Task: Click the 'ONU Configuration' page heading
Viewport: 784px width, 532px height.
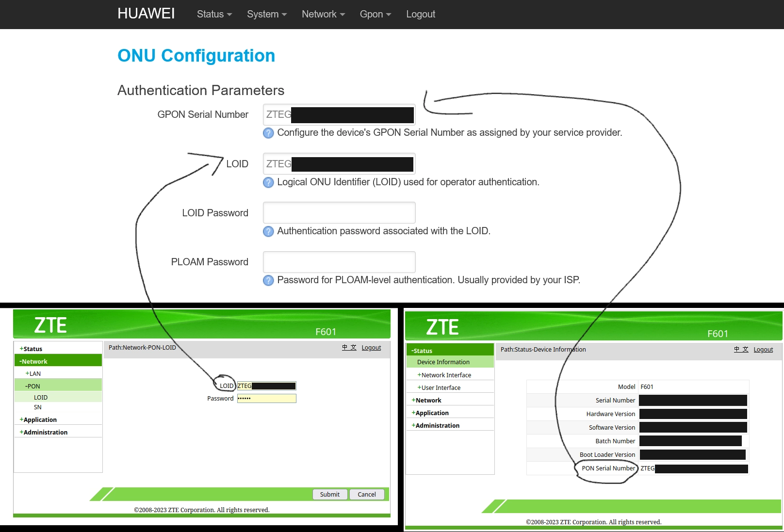Action: (x=196, y=56)
